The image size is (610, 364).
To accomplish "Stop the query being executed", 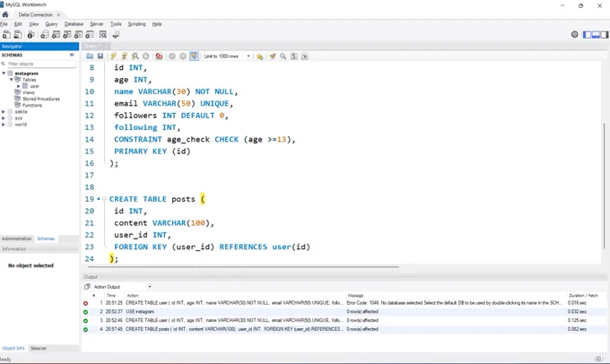I will tap(146, 56).
